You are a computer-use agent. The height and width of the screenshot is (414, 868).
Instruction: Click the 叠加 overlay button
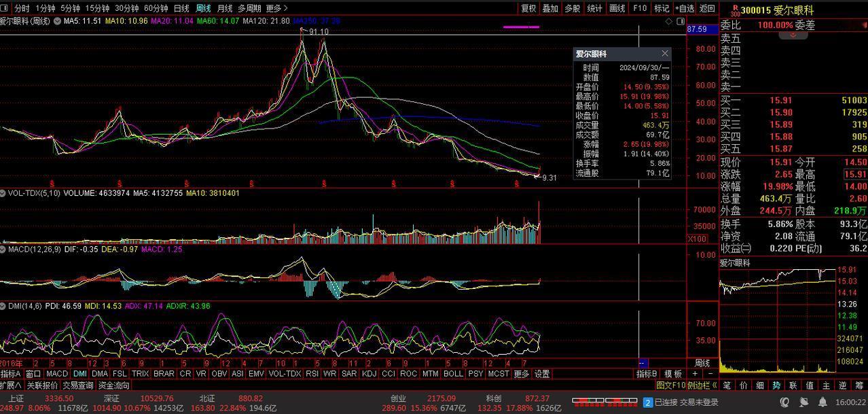point(550,8)
